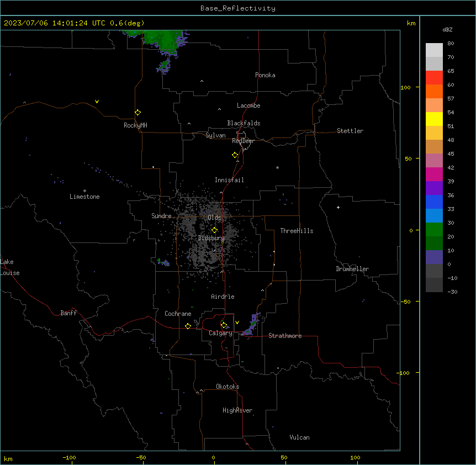Click the RockyMH label

(x=135, y=125)
